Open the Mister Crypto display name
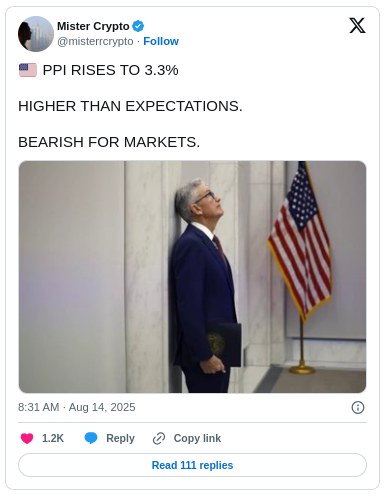This screenshot has width=385, height=499. 93,26
